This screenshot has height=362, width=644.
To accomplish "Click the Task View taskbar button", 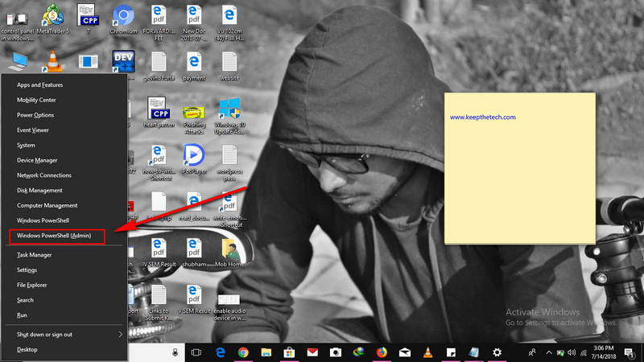I will pos(196,352).
